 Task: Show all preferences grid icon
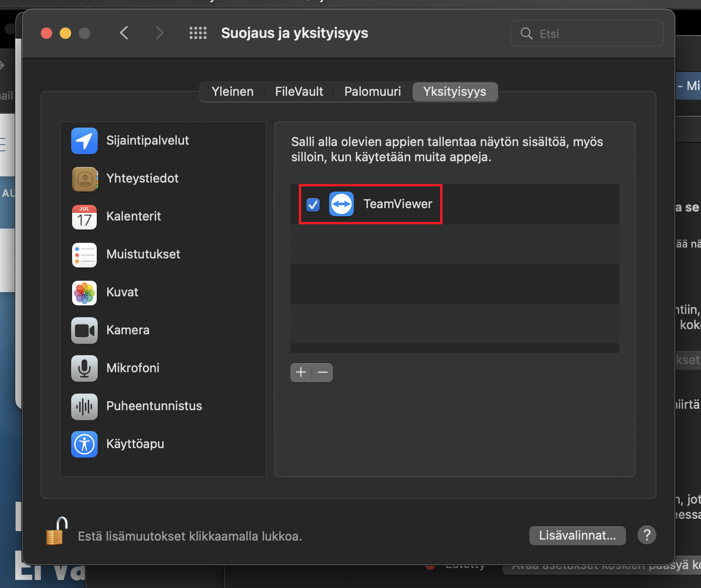[198, 33]
